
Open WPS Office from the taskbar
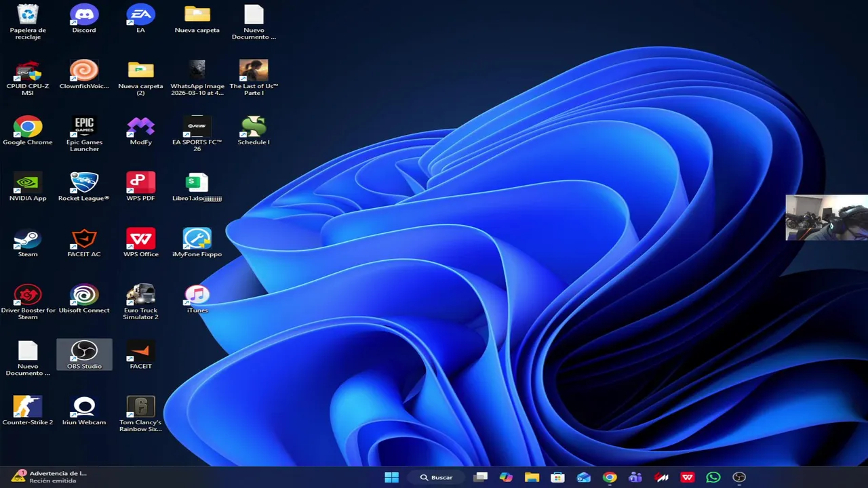pos(687,477)
